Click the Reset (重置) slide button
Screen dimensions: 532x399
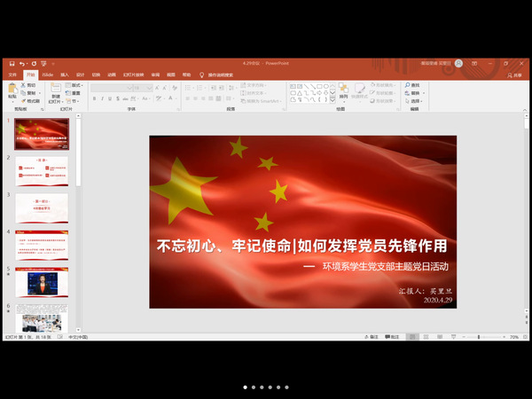pos(74,93)
